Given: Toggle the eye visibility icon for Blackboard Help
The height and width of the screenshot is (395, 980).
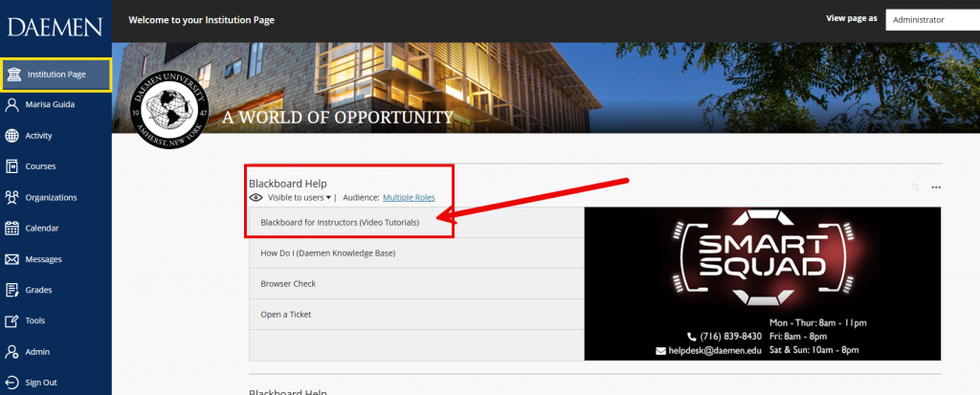Looking at the screenshot, I should click(256, 197).
